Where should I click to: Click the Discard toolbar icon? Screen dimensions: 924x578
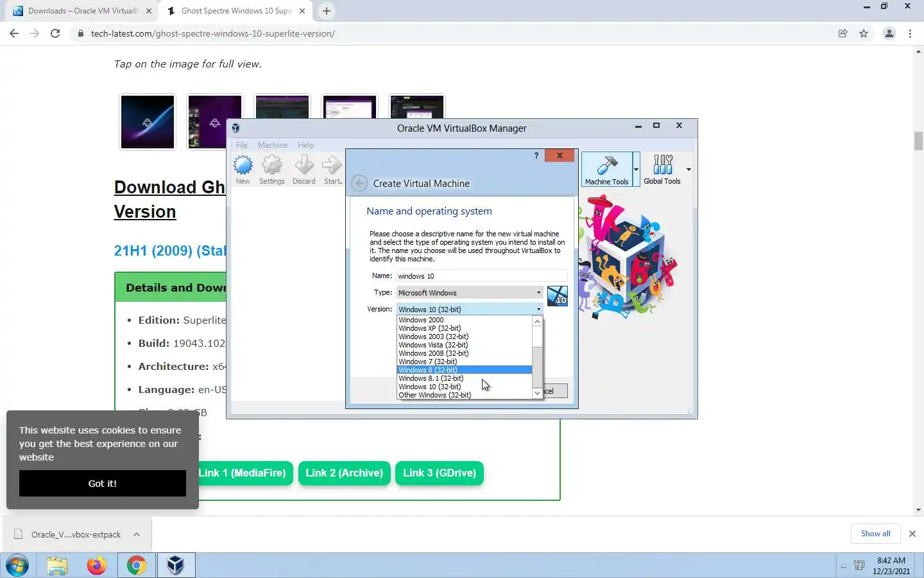tap(304, 170)
